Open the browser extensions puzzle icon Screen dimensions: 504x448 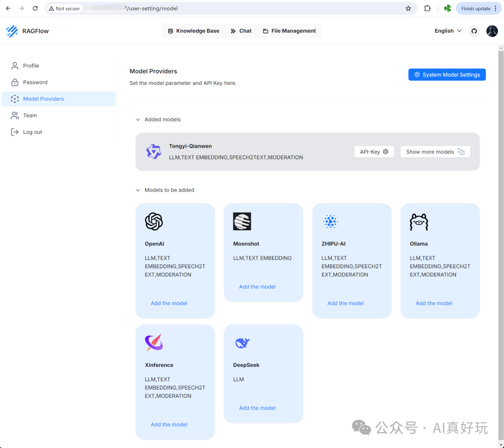(427, 8)
